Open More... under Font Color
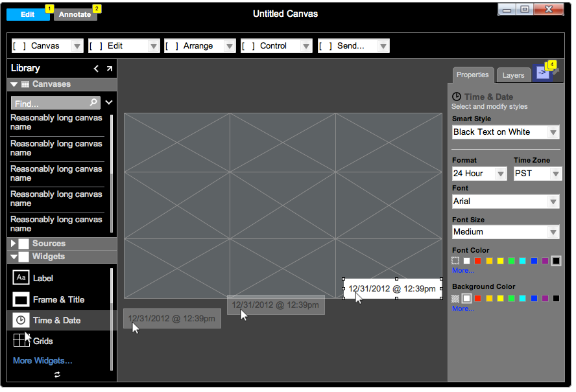 pyautogui.click(x=463, y=270)
